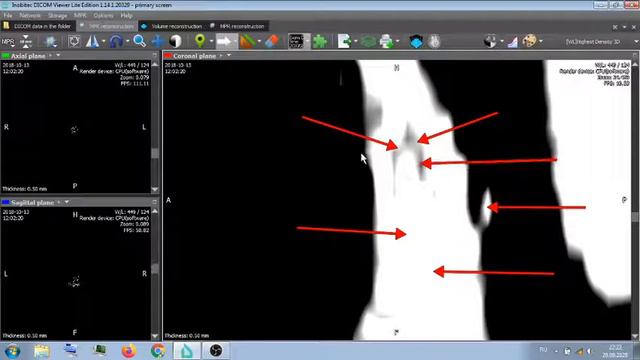Open the Help menu

(x=127, y=16)
